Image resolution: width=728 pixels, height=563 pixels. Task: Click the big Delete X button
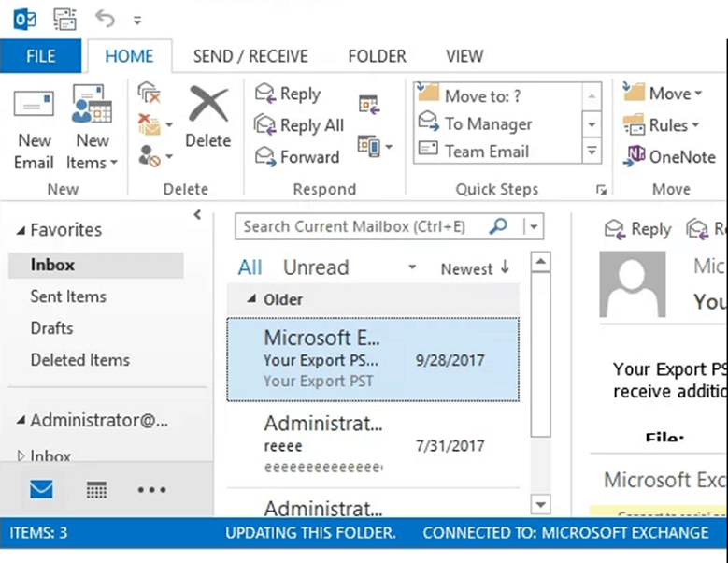[x=208, y=118]
